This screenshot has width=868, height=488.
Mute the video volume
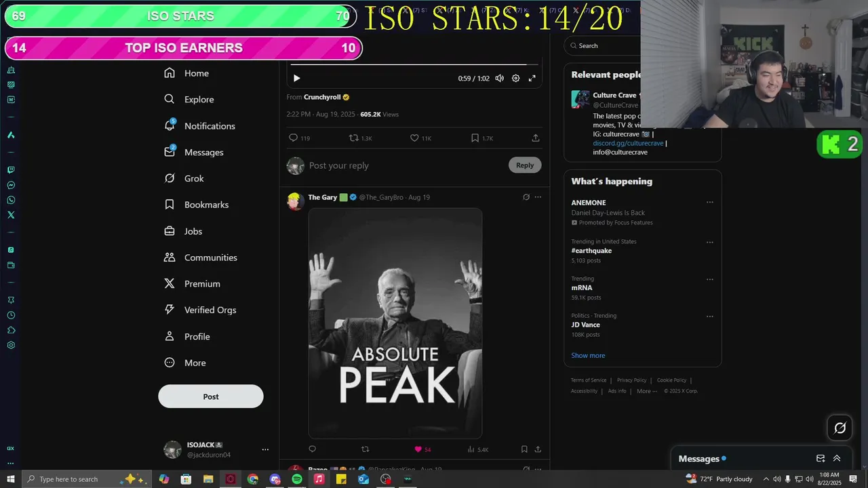(500, 79)
